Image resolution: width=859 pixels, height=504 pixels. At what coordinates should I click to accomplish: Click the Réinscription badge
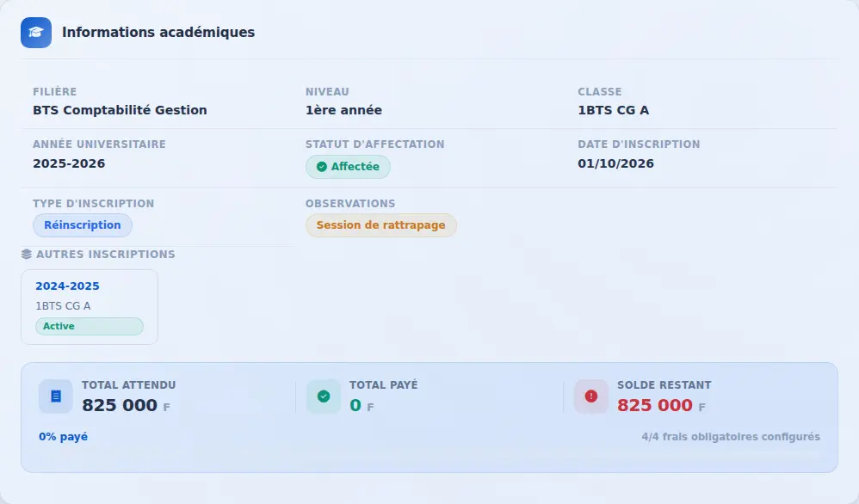82,225
